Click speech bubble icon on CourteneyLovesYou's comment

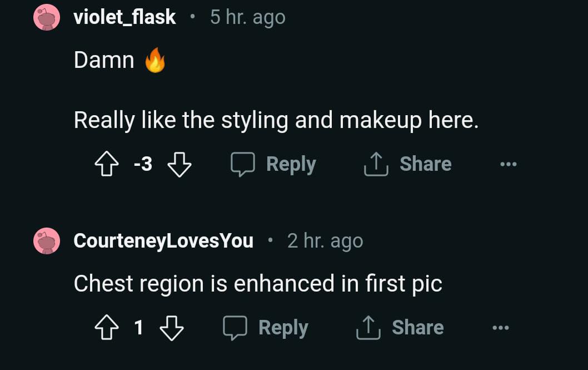tap(235, 328)
